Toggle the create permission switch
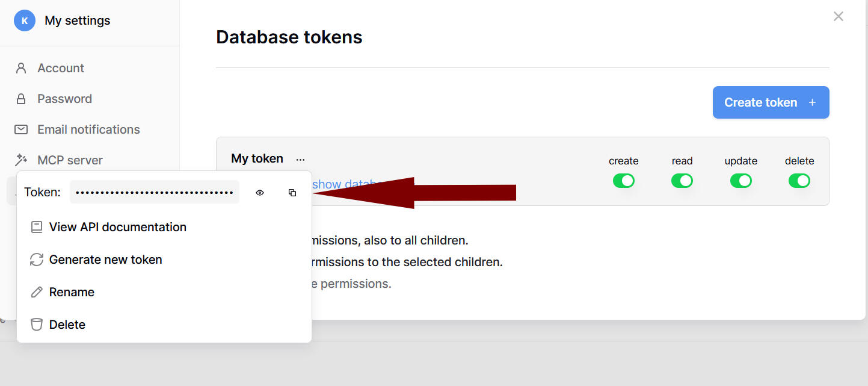Image resolution: width=868 pixels, height=386 pixels. (x=624, y=181)
